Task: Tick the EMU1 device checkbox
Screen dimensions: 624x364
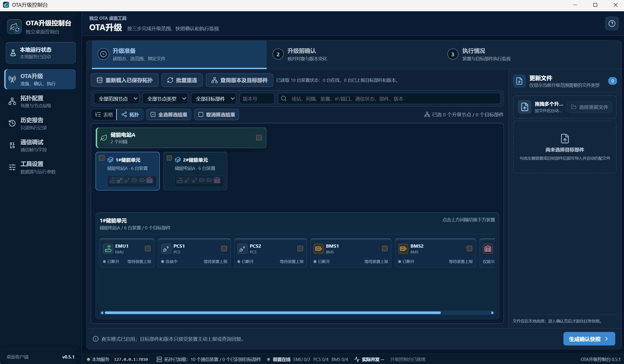Action: (148, 248)
